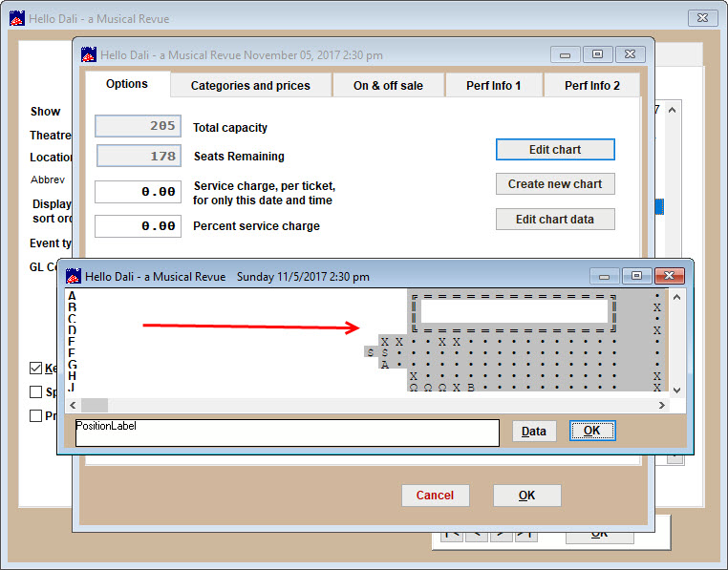728x570 pixels.
Task: Close the performance dialog window
Action: click(630, 54)
